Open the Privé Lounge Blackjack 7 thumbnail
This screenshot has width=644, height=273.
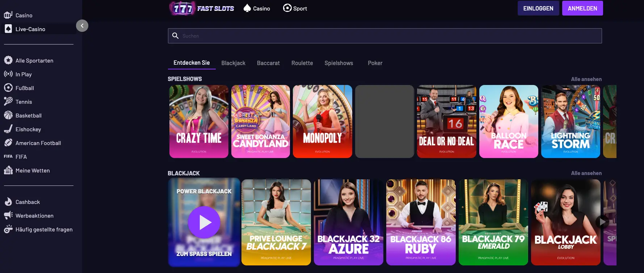(x=276, y=222)
